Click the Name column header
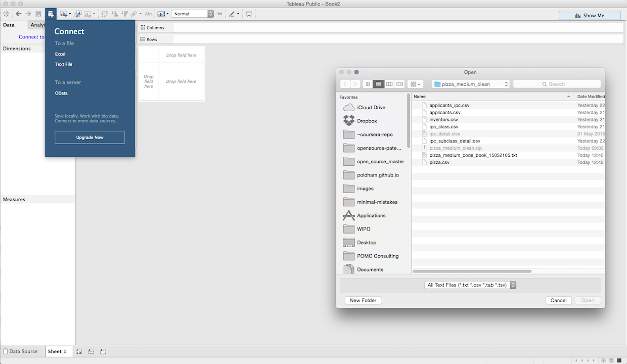The height and width of the screenshot is (364, 627). (x=492, y=96)
